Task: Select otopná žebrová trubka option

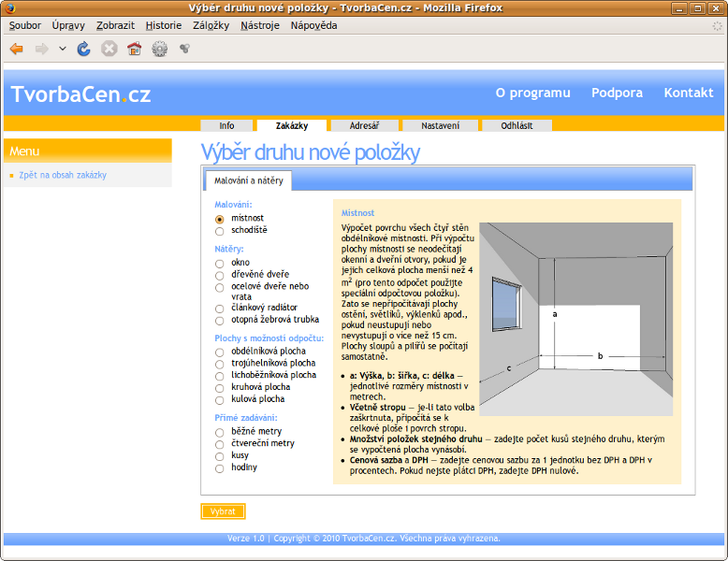Action: point(220,321)
